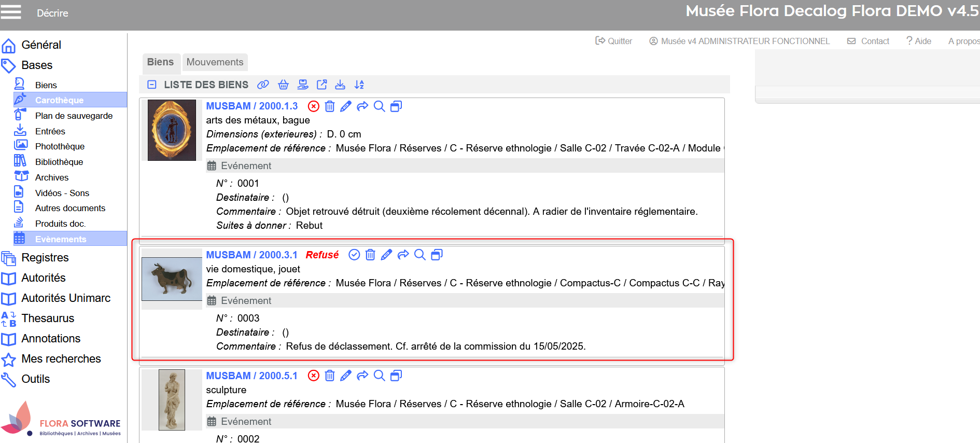The height and width of the screenshot is (443, 980).
Task: Open the cow toy thumbnail image
Action: coord(172,279)
